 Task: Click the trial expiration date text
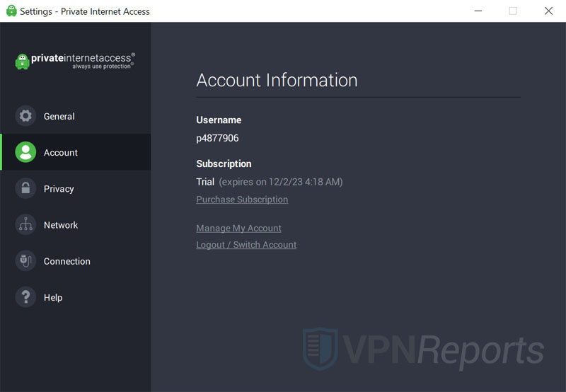point(281,182)
